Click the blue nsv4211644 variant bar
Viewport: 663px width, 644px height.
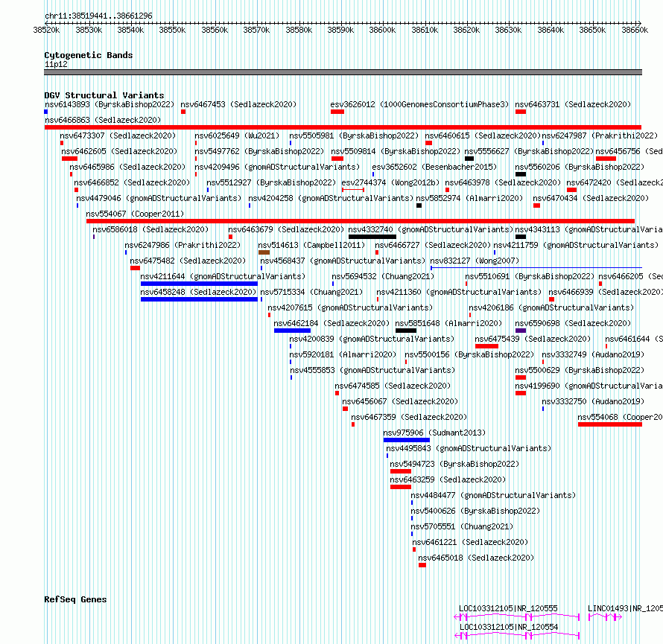point(199,284)
